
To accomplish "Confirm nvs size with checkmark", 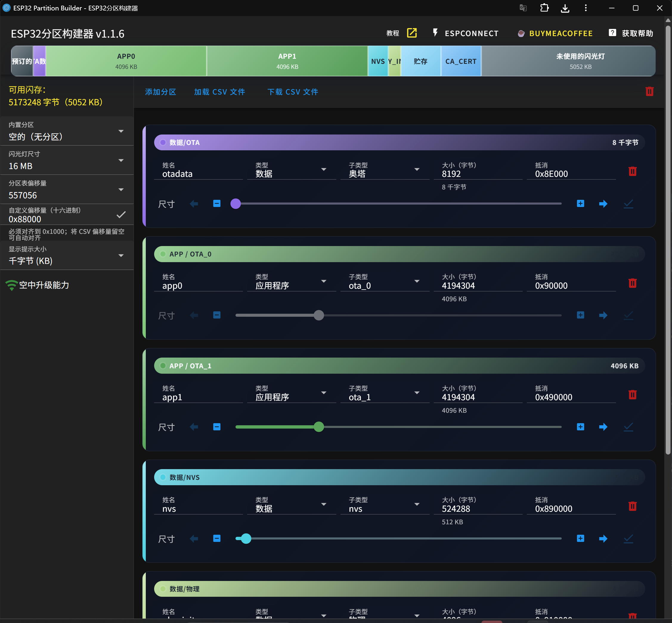I will pos(628,538).
